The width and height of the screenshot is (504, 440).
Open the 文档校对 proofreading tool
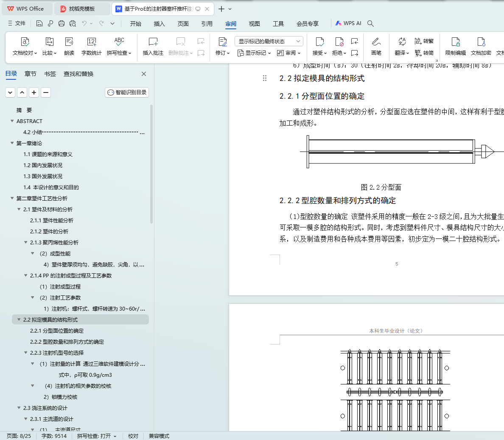pos(25,46)
